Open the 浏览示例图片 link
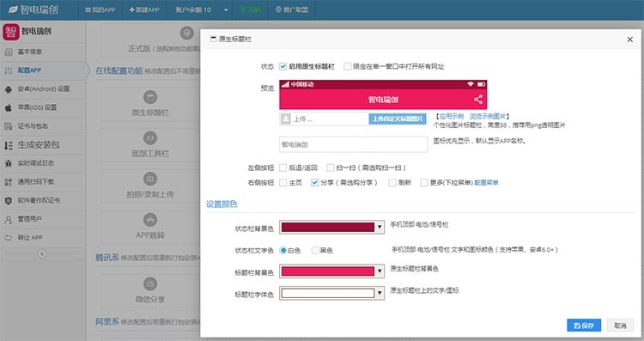 (488, 117)
